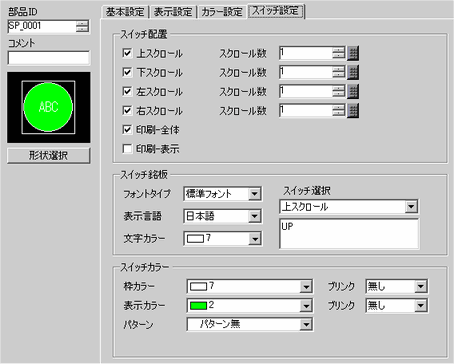Open keypad icon for 上スクロール scroll count
This screenshot has height=364, width=454.
point(353,53)
